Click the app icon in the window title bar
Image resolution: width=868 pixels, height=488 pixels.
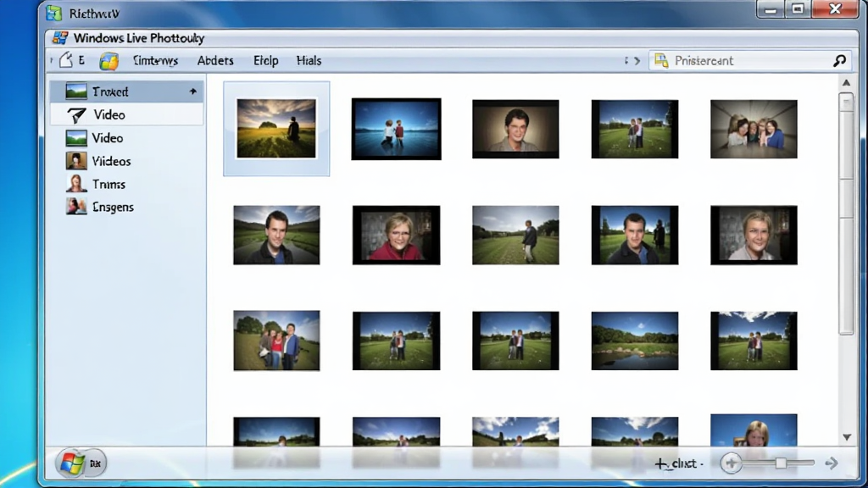[54, 13]
